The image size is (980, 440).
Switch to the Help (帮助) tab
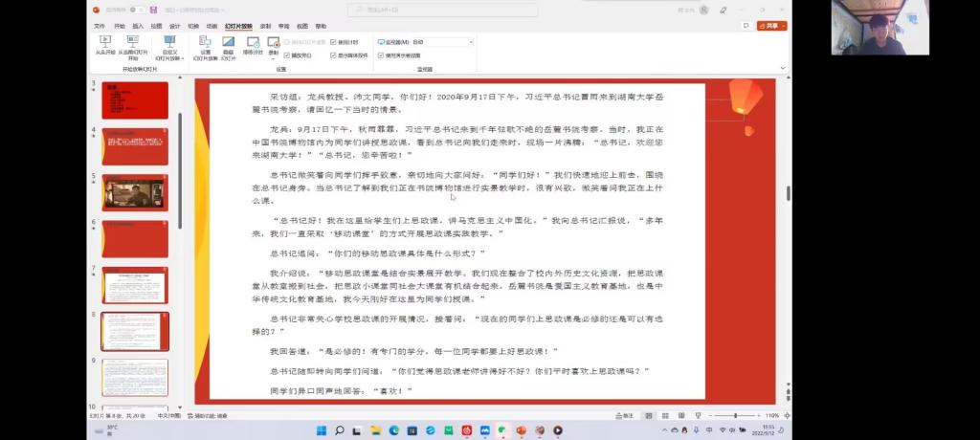point(321,26)
